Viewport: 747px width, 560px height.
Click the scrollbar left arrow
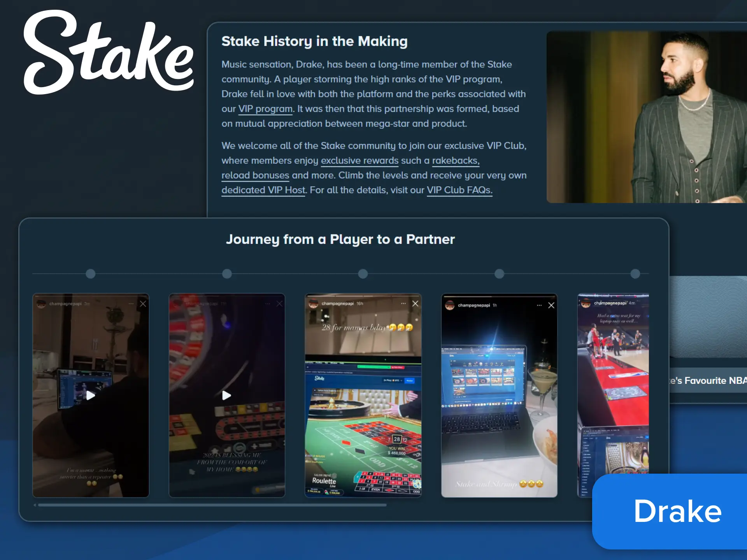[x=35, y=505]
